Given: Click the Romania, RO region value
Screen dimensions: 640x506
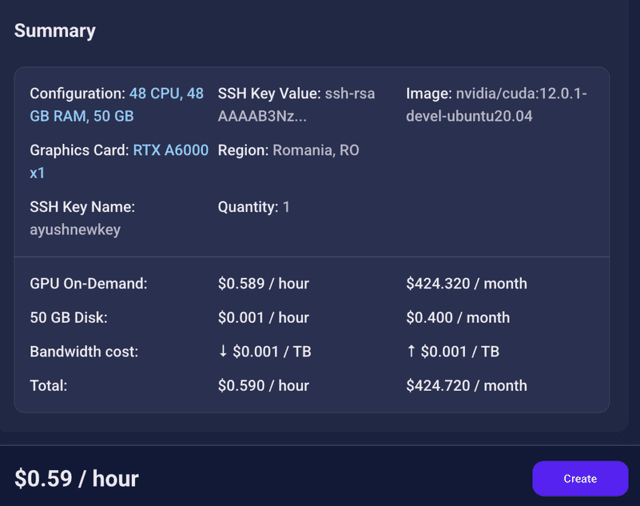Looking at the screenshot, I should coord(316,150).
